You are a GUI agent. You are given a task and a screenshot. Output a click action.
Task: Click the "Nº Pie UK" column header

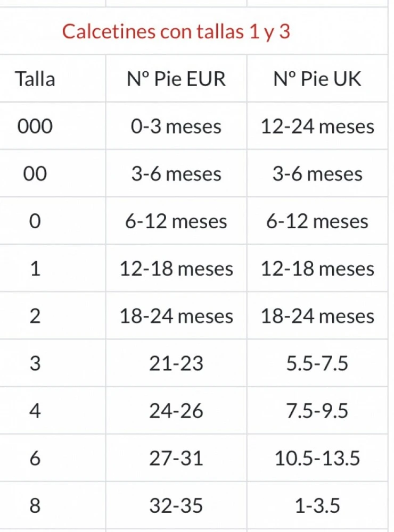tap(317, 79)
